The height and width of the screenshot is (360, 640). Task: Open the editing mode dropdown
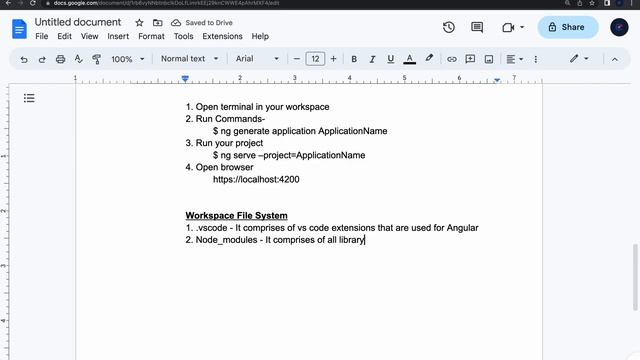579,59
